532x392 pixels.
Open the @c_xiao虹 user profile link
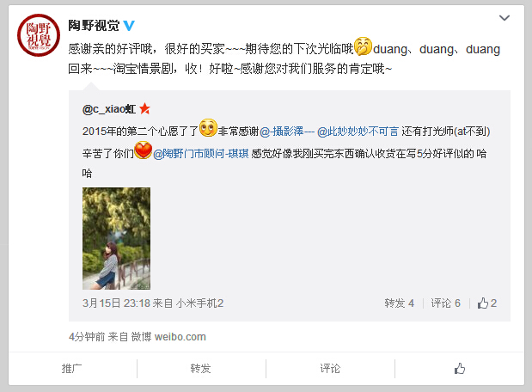[x=109, y=109]
